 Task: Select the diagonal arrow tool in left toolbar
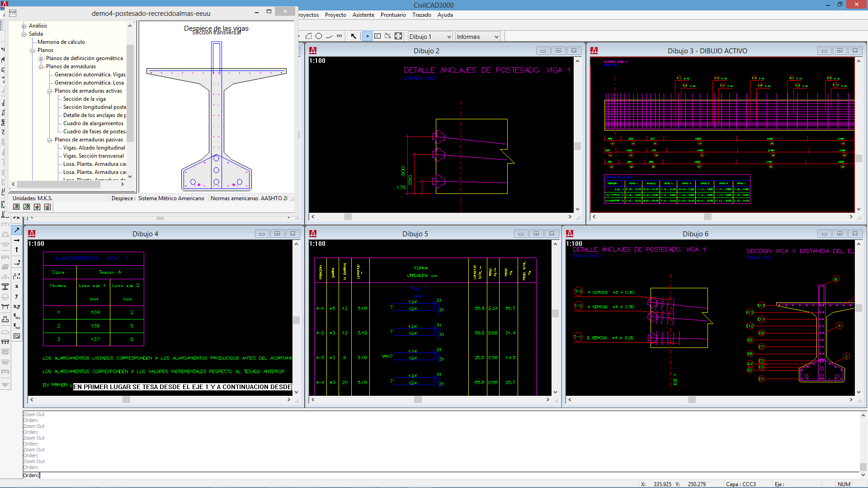coord(17,230)
